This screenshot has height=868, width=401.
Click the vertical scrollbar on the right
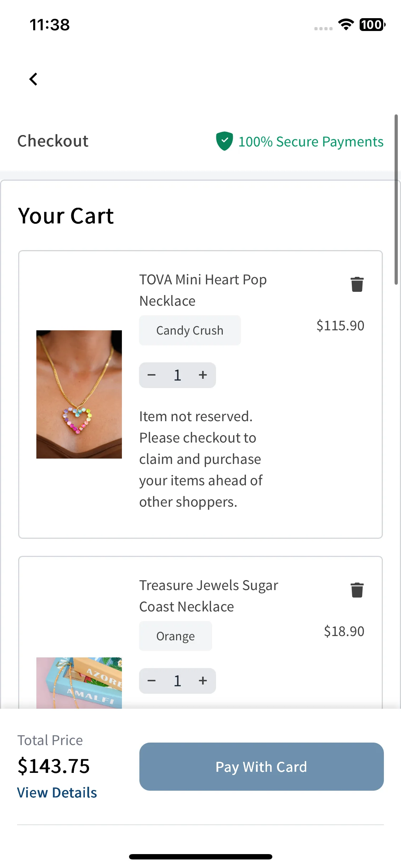coord(396,200)
